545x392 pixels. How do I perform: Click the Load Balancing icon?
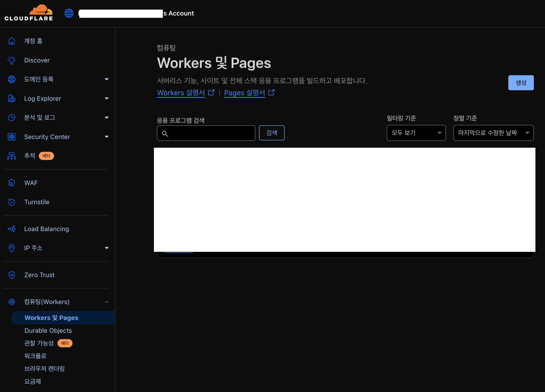(x=12, y=229)
